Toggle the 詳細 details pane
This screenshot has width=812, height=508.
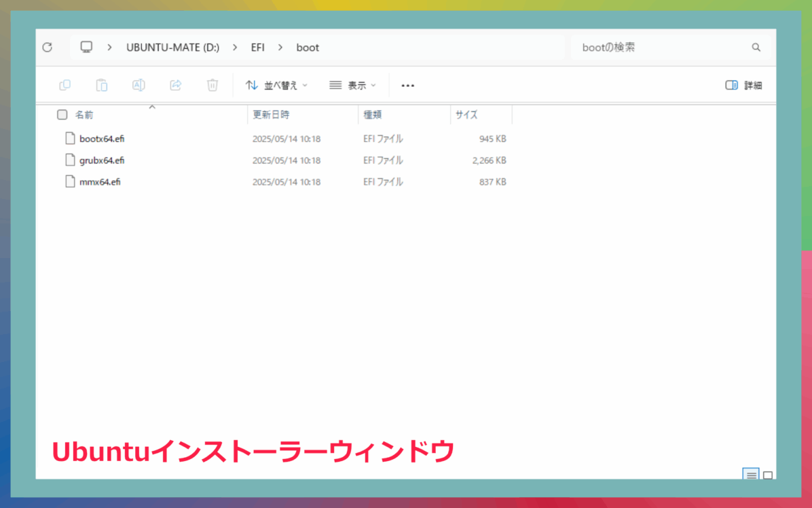click(x=743, y=85)
